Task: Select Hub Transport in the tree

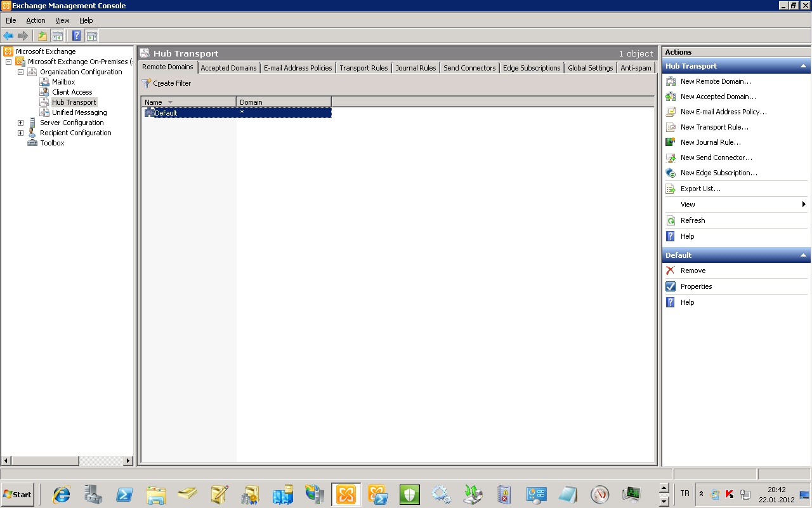Action: pyautogui.click(x=74, y=102)
